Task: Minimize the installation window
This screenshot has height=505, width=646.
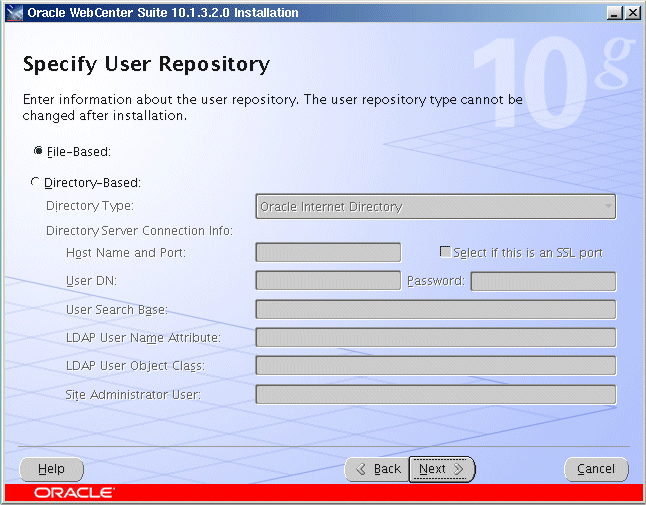Action: [x=615, y=13]
